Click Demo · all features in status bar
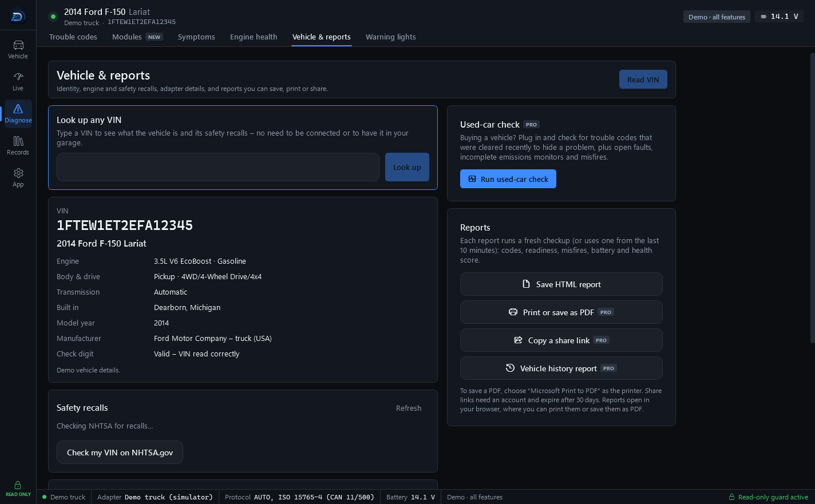The image size is (815, 504). click(x=474, y=497)
